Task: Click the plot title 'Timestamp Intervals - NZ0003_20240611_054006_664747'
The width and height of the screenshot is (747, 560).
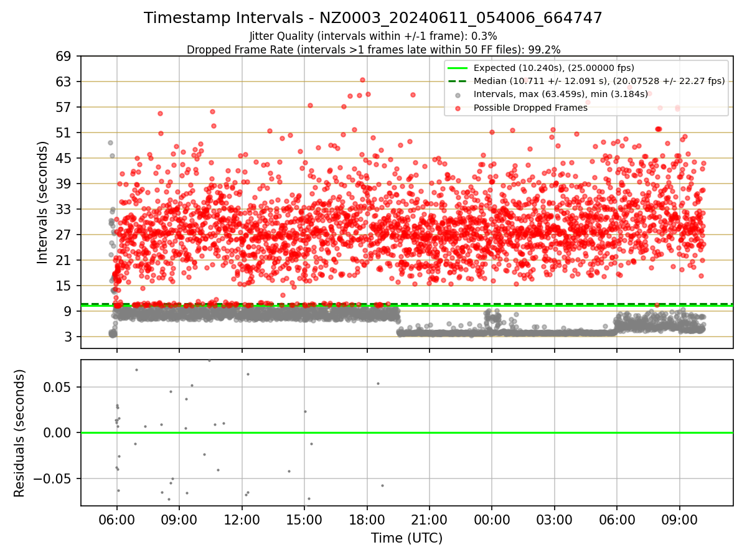Action: click(373, 18)
